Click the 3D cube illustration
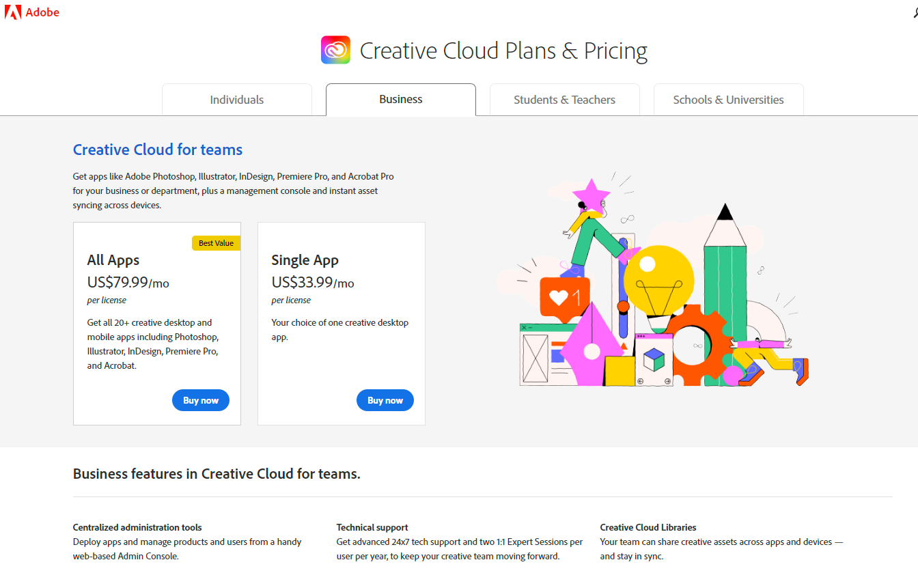918x588 pixels. pos(654,359)
